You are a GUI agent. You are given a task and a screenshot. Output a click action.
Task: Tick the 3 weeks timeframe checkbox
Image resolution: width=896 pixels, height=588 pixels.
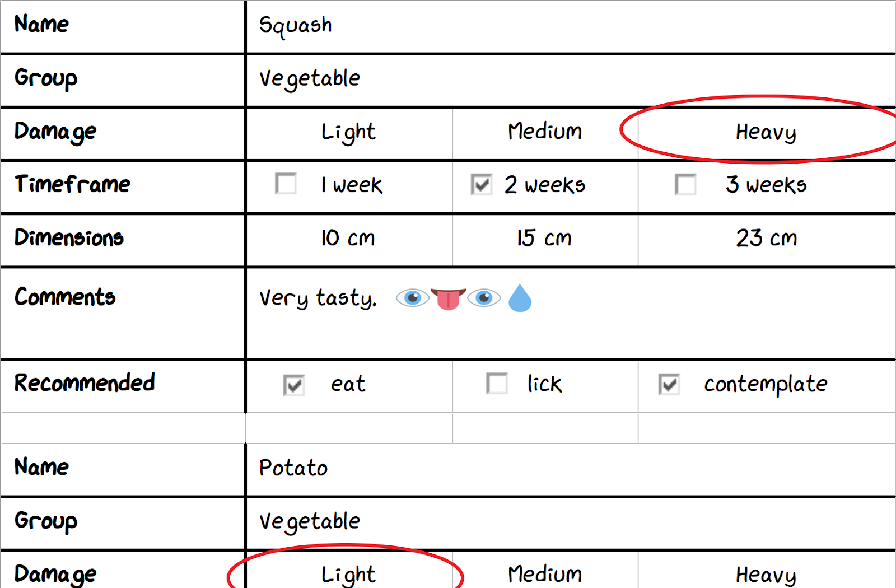point(686,184)
